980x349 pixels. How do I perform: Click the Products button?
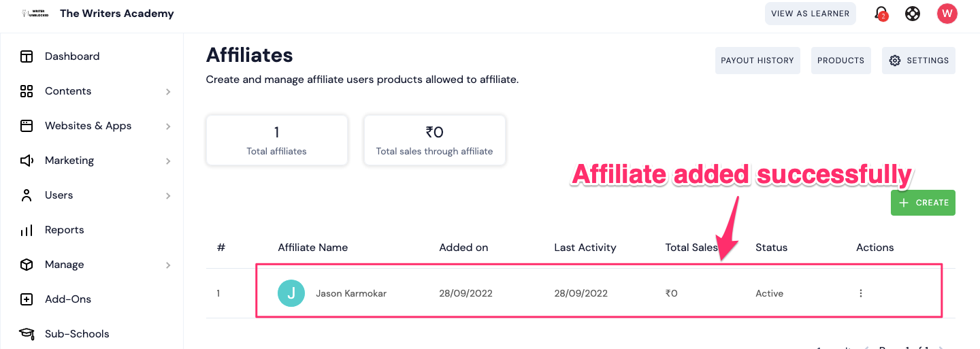[x=840, y=61]
